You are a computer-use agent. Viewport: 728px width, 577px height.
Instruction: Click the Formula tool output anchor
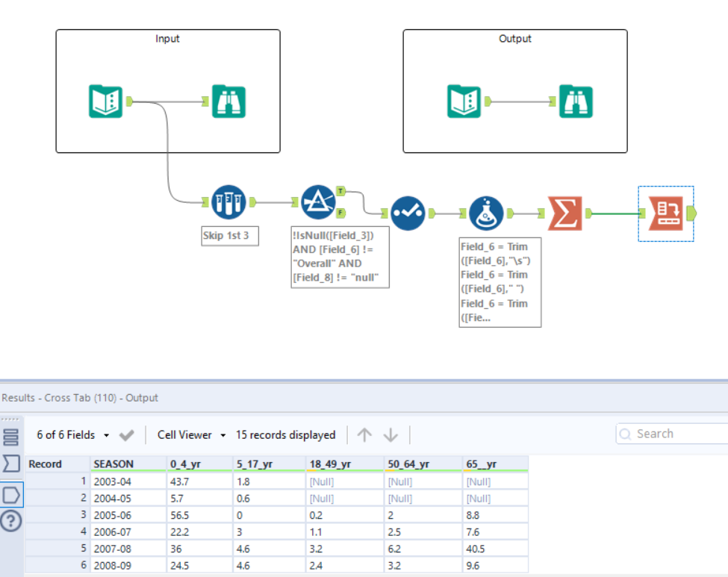[x=510, y=213]
